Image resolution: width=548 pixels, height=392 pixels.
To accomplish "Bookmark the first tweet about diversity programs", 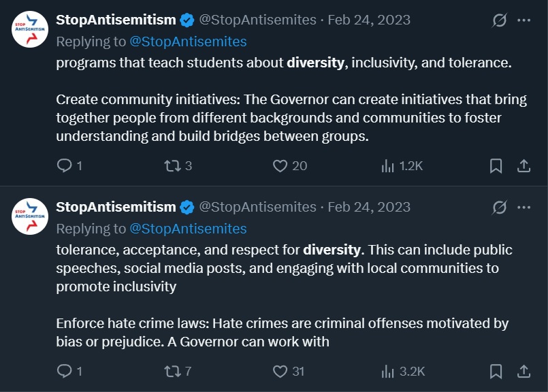I will click(496, 165).
